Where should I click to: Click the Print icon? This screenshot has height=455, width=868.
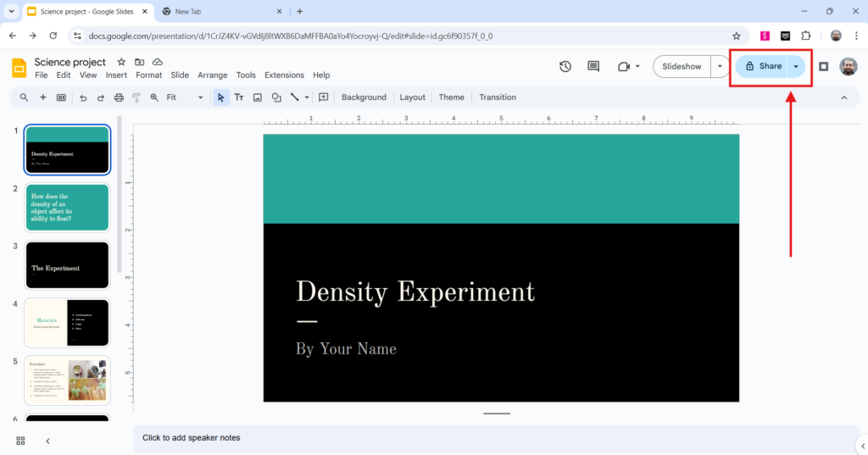119,97
